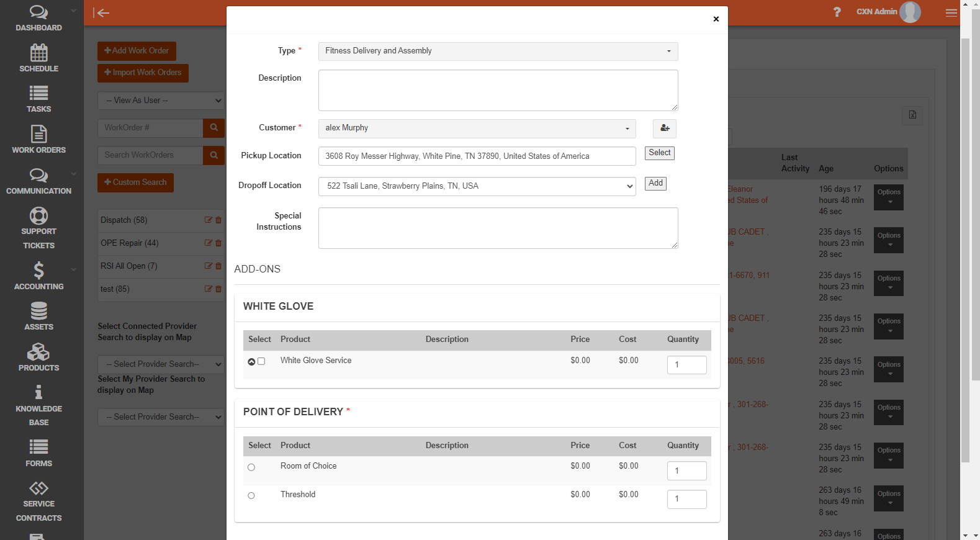Click the Products boxes icon

[x=38, y=353]
